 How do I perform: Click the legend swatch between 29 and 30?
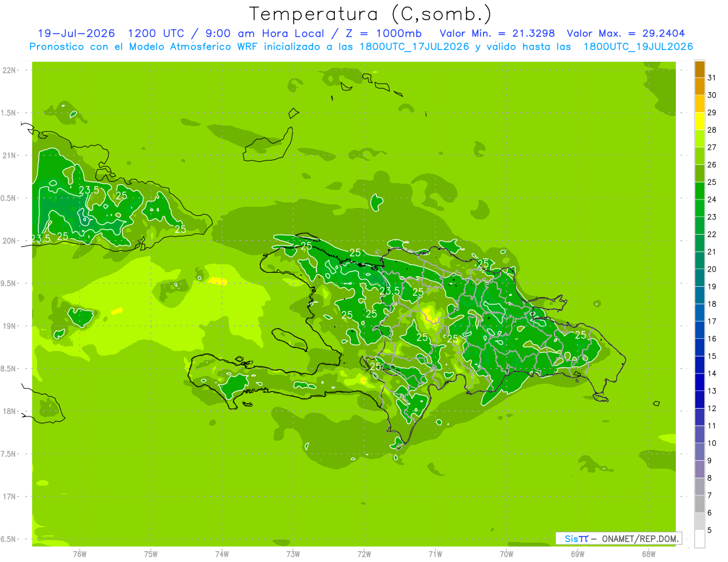click(x=699, y=104)
